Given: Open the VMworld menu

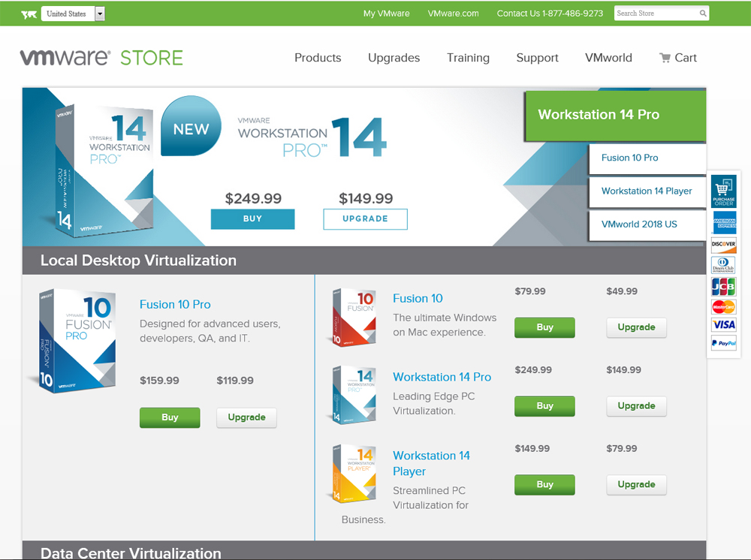Looking at the screenshot, I should [608, 58].
